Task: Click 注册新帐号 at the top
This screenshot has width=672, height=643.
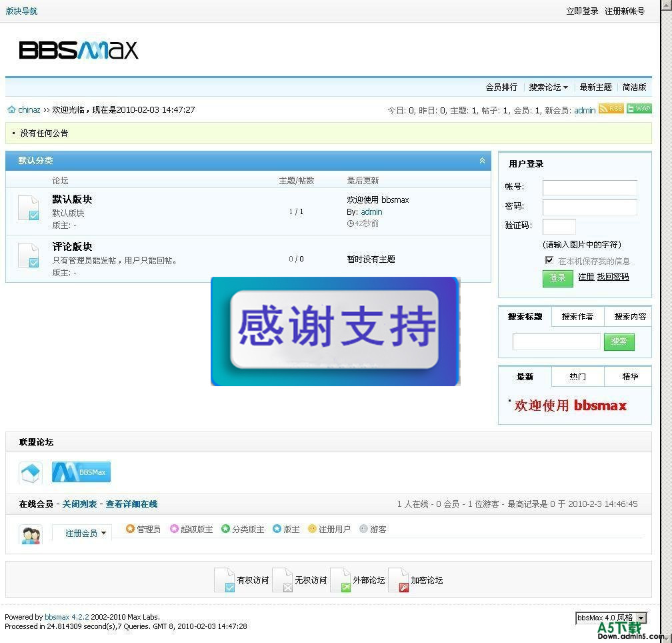Action: tap(625, 11)
